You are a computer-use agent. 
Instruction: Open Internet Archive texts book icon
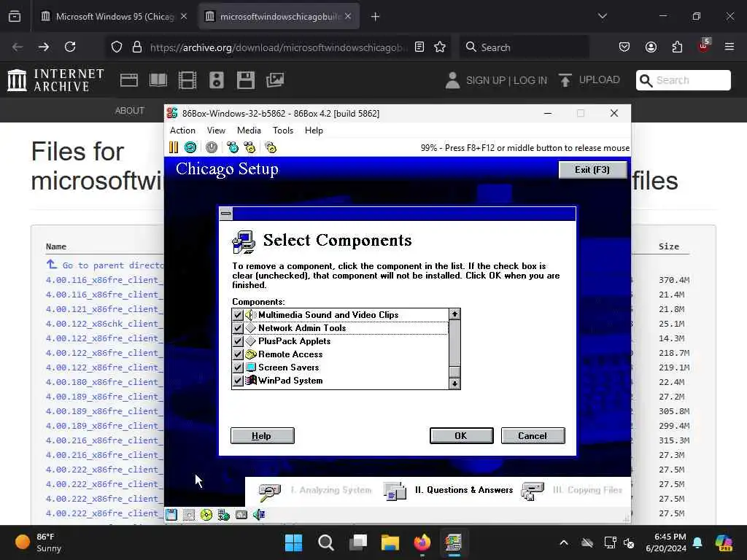(x=158, y=80)
